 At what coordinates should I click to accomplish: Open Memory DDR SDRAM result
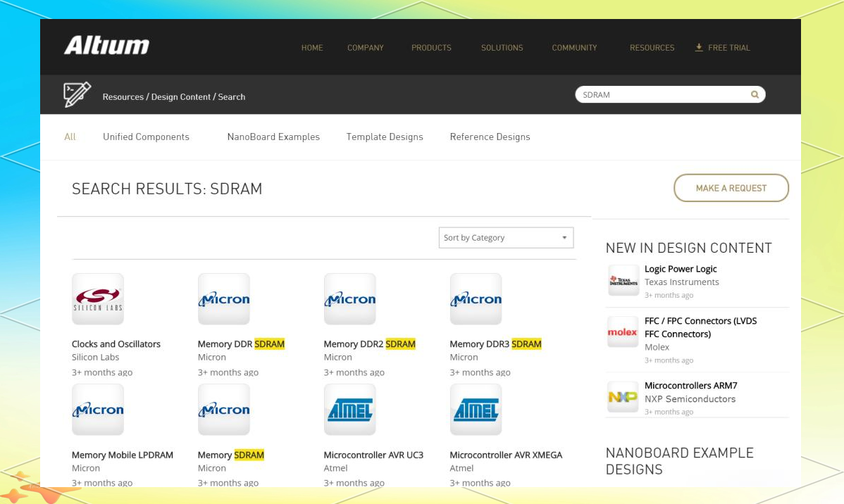[x=241, y=344]
